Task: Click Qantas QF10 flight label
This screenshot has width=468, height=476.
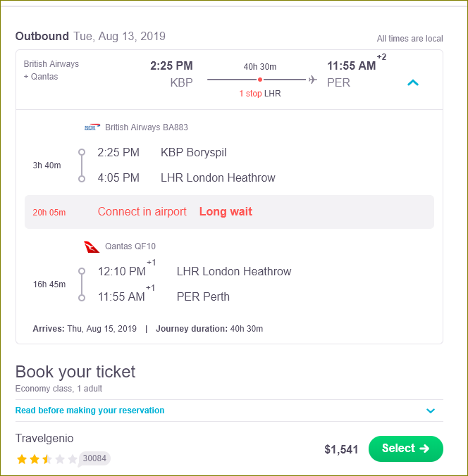Action: [130, 246]
